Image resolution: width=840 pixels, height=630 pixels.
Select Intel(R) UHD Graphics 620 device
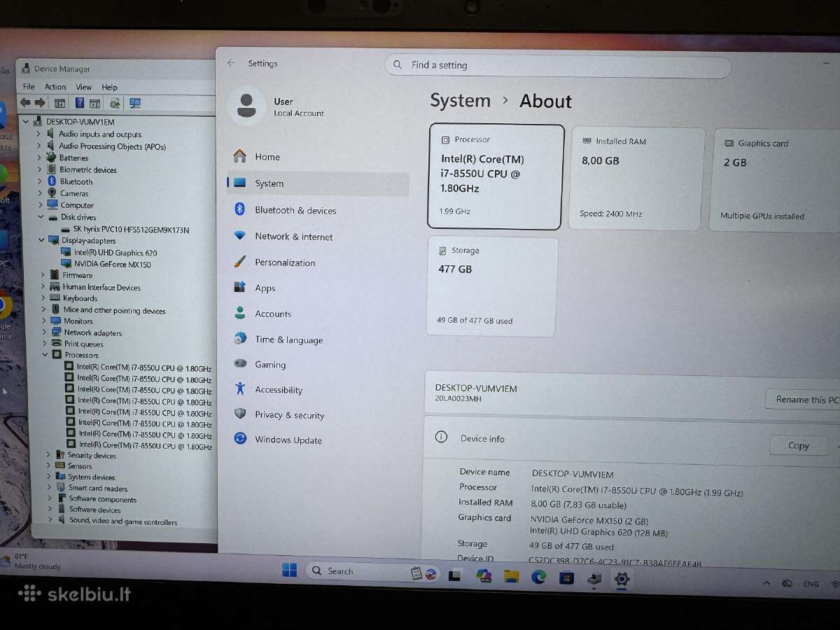pos(115,253)
